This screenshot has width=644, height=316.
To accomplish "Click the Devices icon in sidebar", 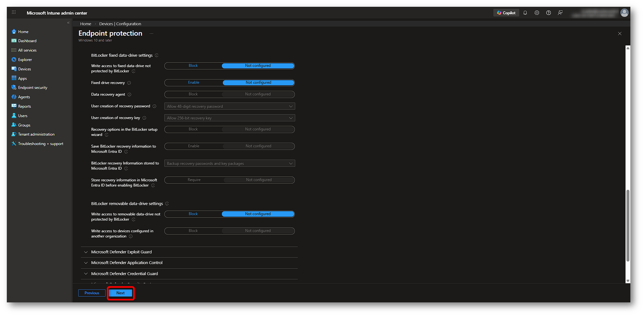I will click(x=14, y=69).
